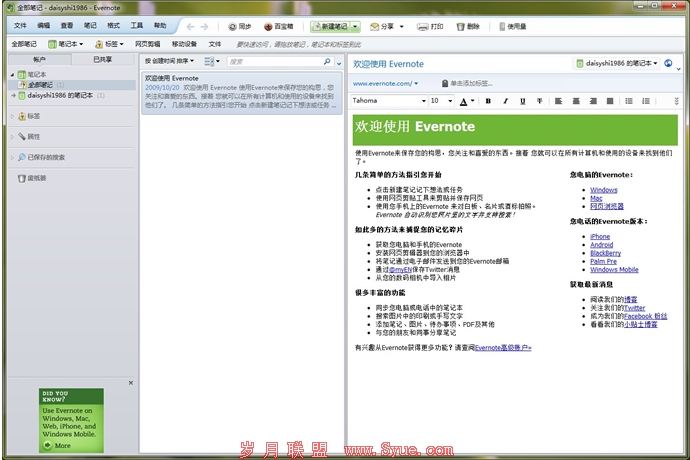This screenshot has width=690, height=460.
Task: Open the 文件 menu
Action: [20, 26]
